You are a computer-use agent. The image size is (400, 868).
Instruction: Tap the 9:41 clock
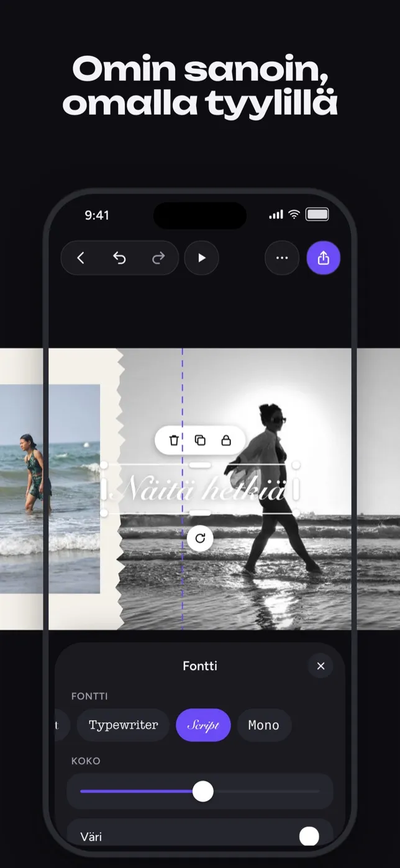tap(97, 215)
